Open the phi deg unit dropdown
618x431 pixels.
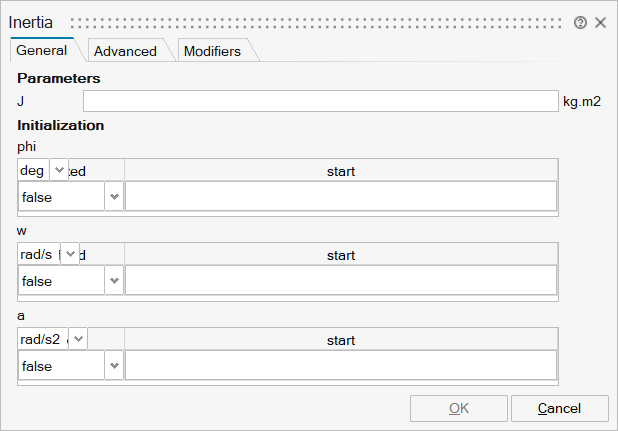click(x=59, y=171)
